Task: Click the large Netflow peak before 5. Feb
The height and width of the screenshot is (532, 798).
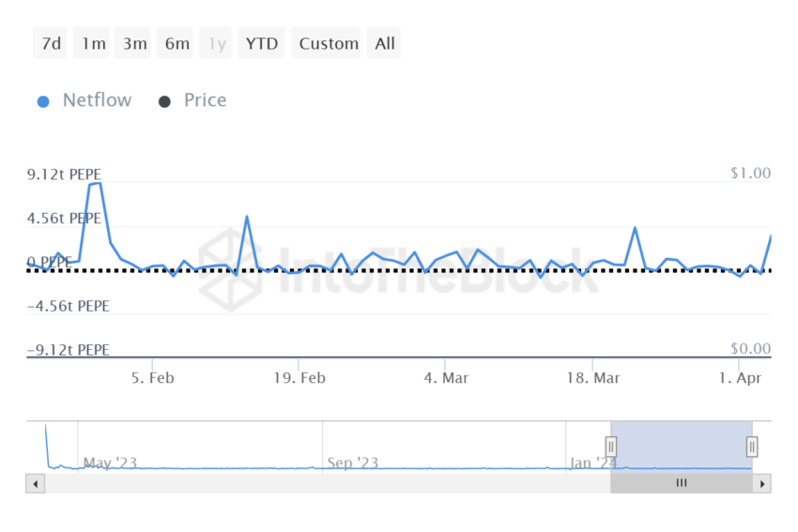Action: (x=95, y=184)
